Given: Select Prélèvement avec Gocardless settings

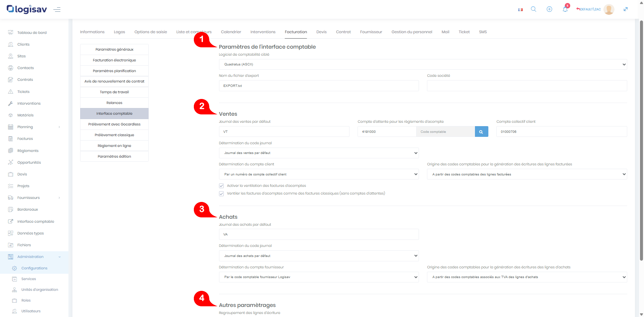Looking at the screenshot, I should point(114,124).
